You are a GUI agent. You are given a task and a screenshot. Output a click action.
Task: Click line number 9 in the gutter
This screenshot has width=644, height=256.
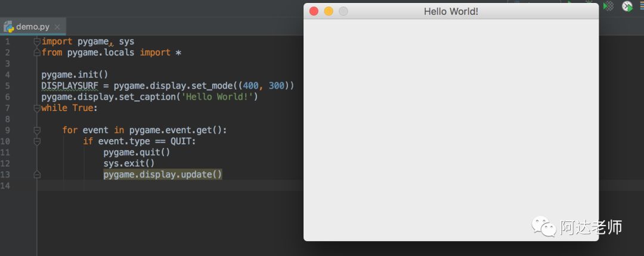[7, 130]
